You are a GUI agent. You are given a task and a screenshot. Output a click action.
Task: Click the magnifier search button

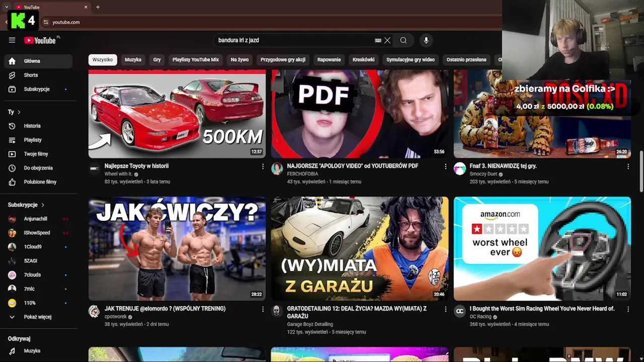click(404, 40)
